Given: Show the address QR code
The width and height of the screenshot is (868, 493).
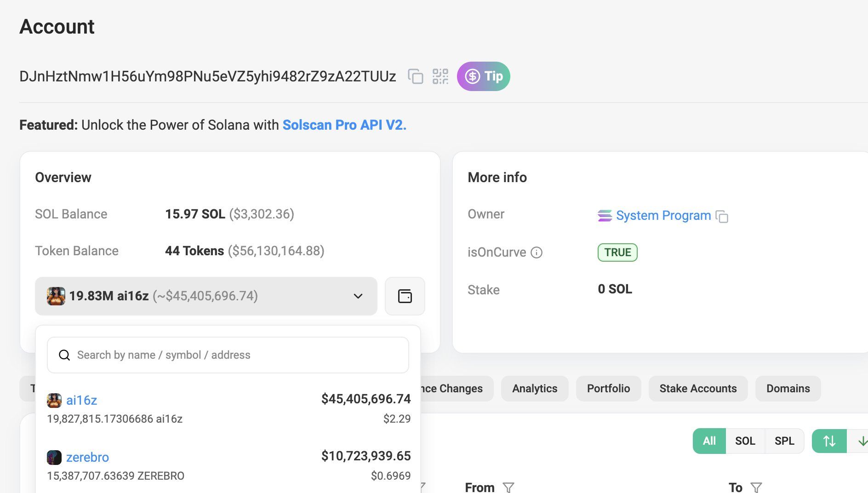Looking at the screenshot, I should (x=440, y=76).
